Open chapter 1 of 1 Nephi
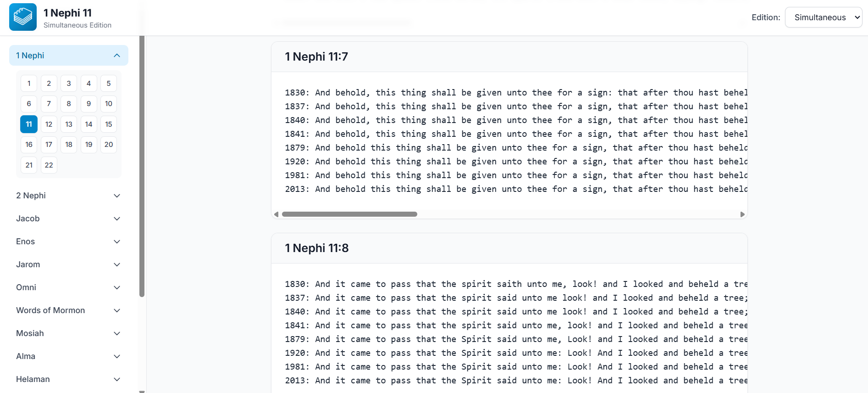The width and height of the screenshot is (868, 393). click(28, 83)
